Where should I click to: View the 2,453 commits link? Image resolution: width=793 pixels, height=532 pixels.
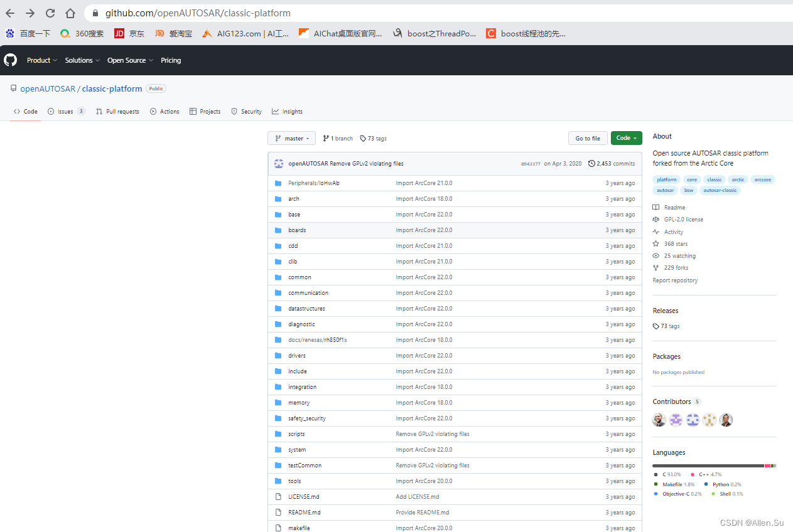(x=612, y=164)
